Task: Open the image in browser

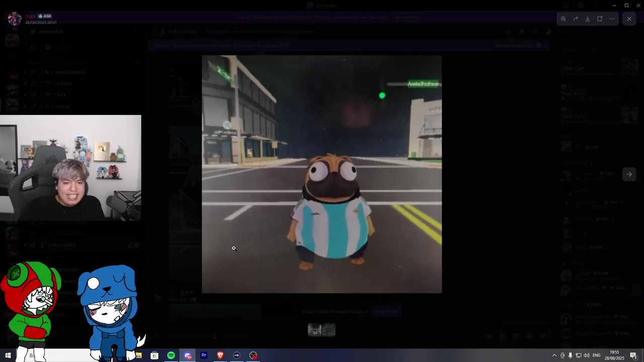Action: click(600, 19)
